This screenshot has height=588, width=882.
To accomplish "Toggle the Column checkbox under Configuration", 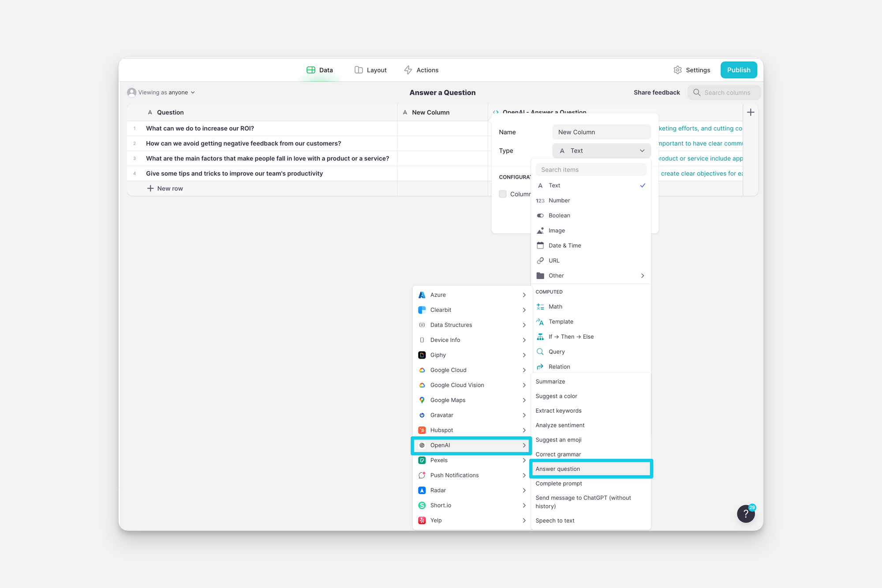I will tap(503, 194).
